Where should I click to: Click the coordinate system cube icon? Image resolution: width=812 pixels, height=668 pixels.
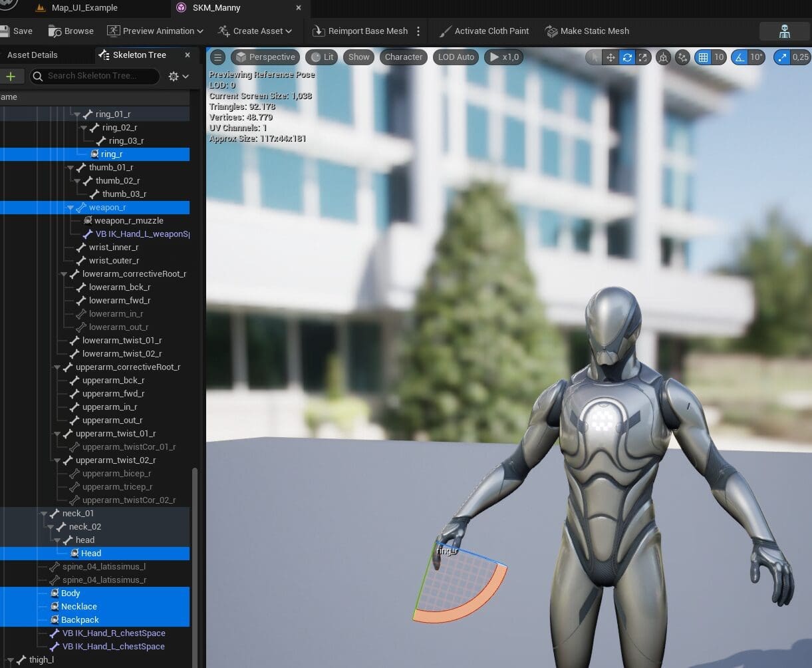(x=663, y=57)
